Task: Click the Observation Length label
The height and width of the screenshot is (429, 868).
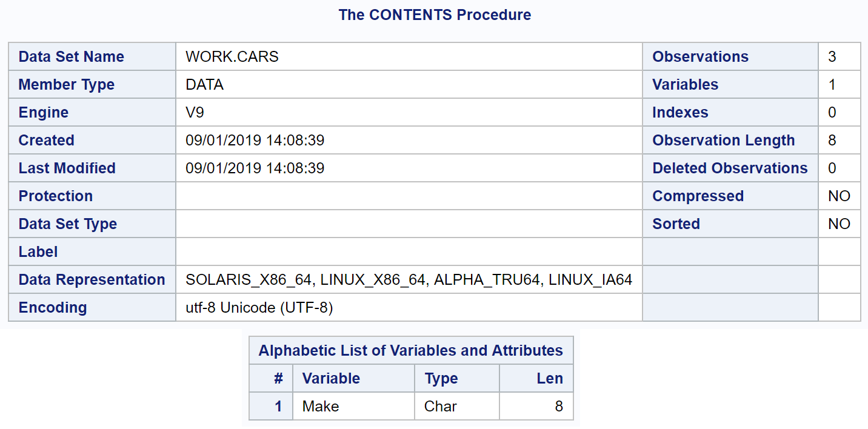Action: point(724,141)
